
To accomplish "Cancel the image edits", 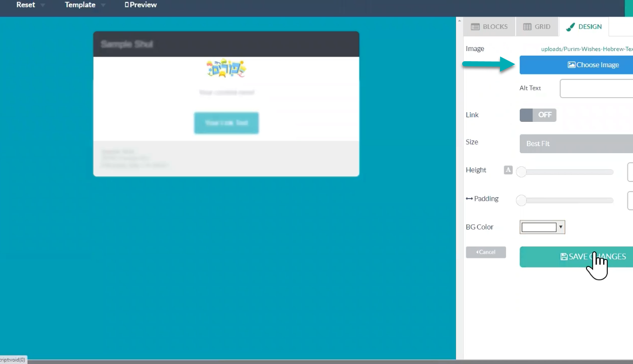I will point(486,252).
